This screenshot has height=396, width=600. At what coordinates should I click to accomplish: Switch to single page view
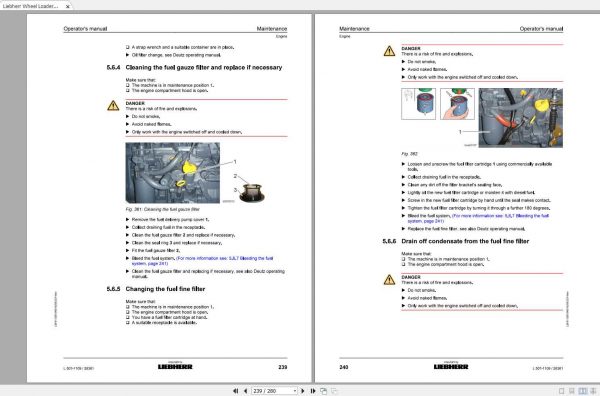tap(561, 391)
